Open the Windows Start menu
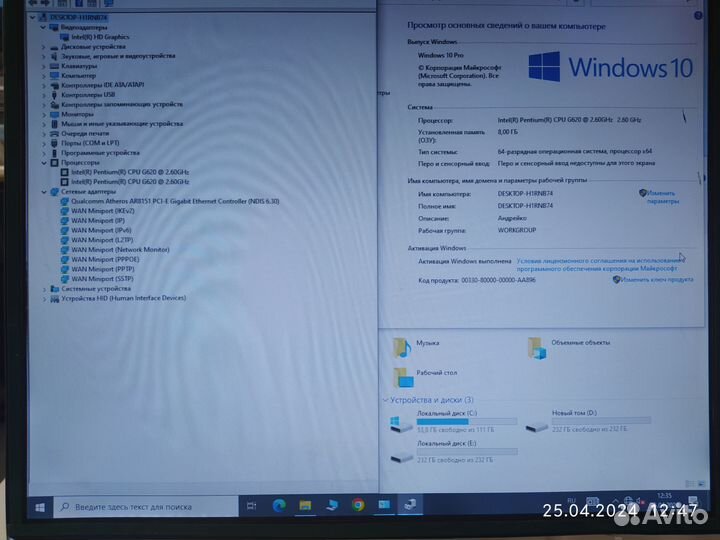This screenshot has height=540, width=720. 40,507
